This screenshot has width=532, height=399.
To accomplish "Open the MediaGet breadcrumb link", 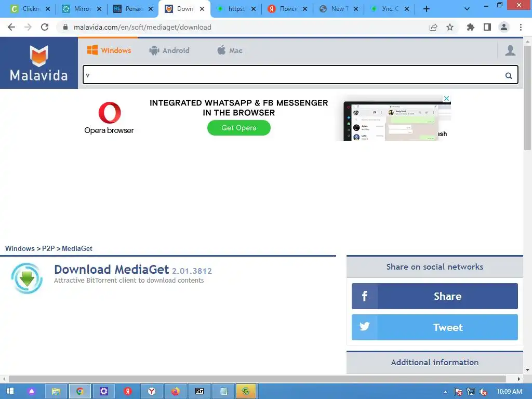I will (77, 248).
